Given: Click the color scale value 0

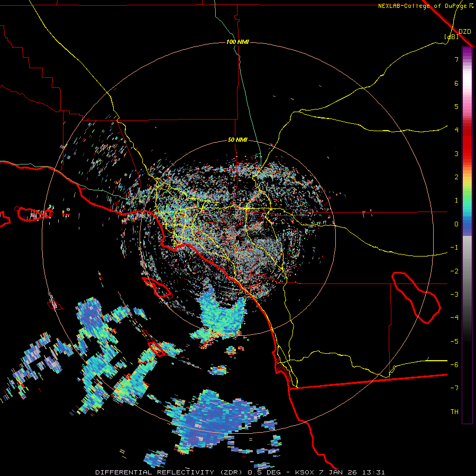Looking at the screenshot, I should [x=456, y=224].
